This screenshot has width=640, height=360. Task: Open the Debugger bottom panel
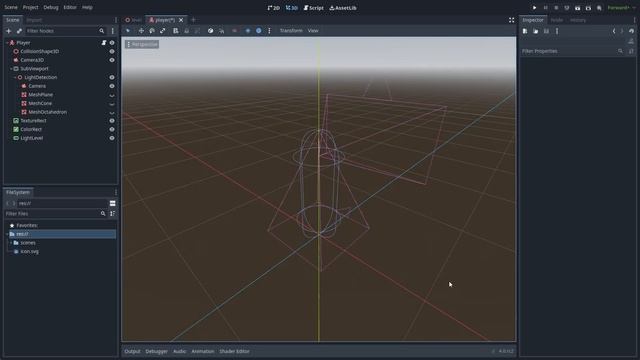156,351
